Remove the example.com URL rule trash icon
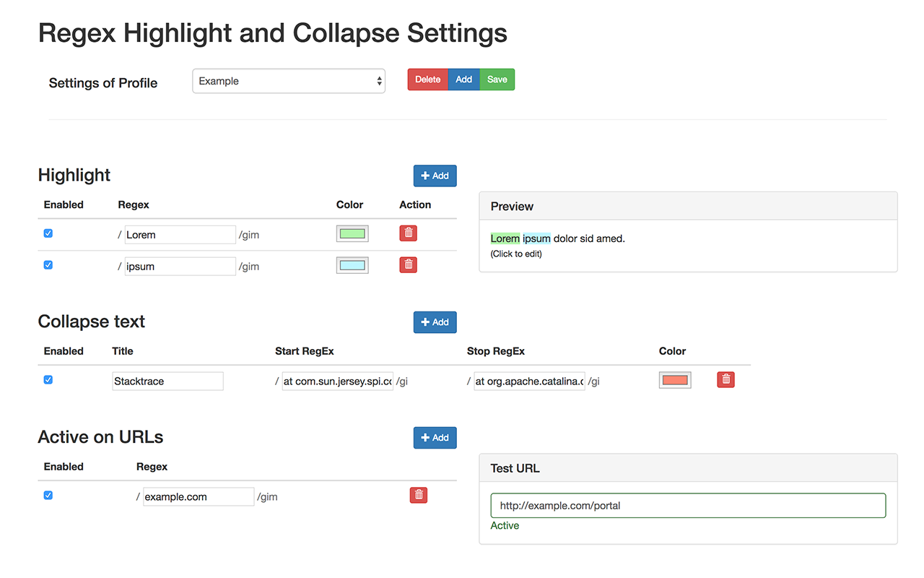The width and height of the screenshot is (924, 578). pos(419,495)
